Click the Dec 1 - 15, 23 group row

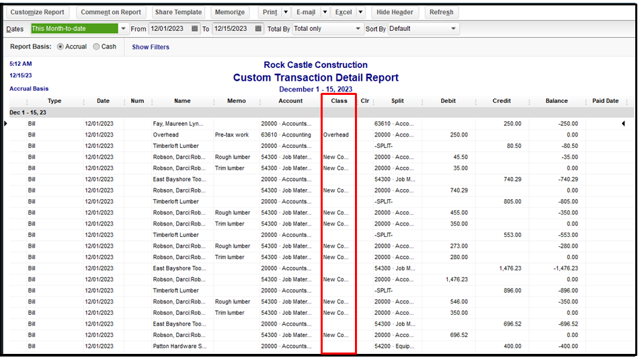pyautogui.click(x=321, y=112)
